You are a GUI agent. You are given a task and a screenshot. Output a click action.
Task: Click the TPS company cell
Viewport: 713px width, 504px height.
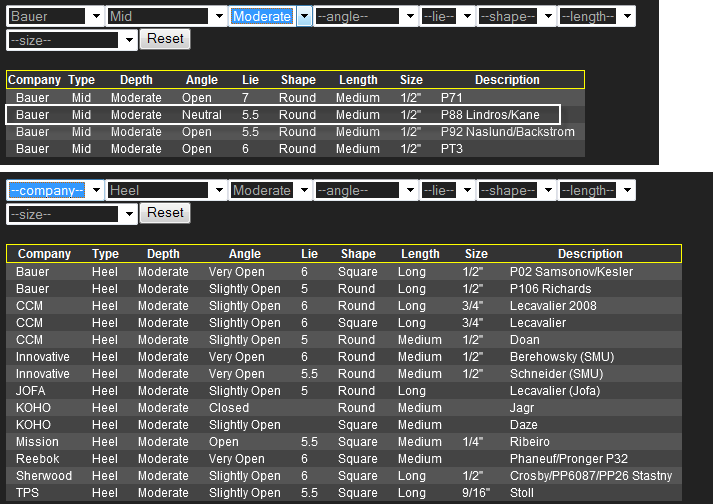click(27, 493)
